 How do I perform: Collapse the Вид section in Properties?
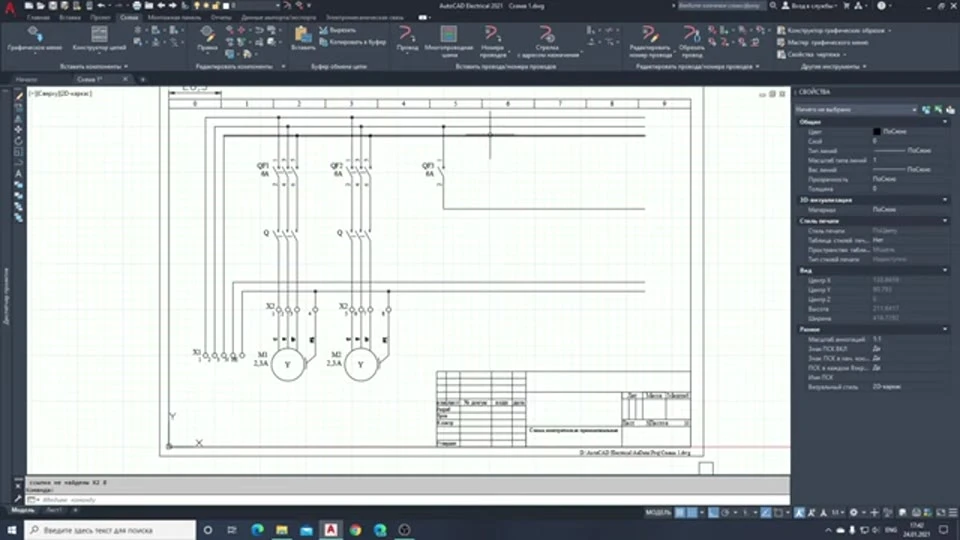[x=945, y=270]
